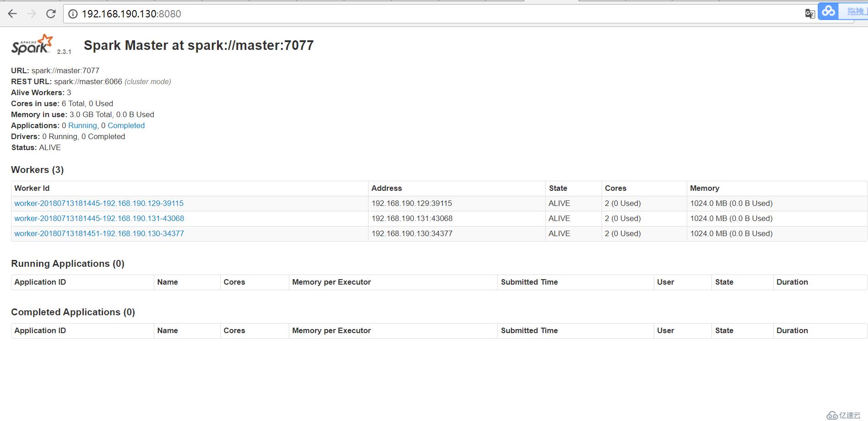Click ALIVE state of worker 130-34377

tap(559, 233)
